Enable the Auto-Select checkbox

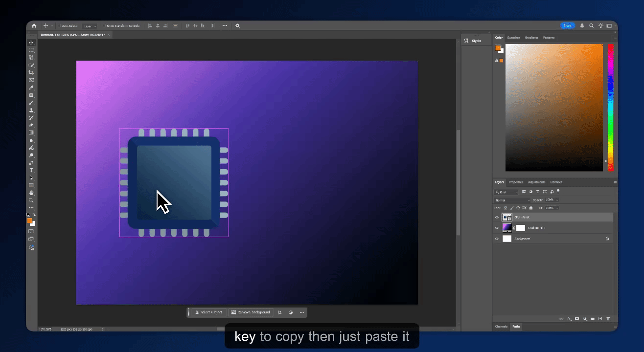tap(59, 25)
